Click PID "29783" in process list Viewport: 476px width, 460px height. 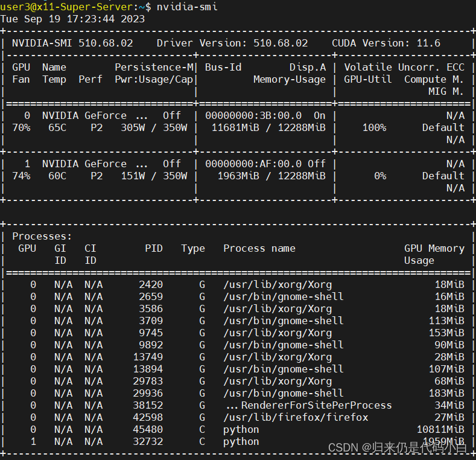coord(148,382)
